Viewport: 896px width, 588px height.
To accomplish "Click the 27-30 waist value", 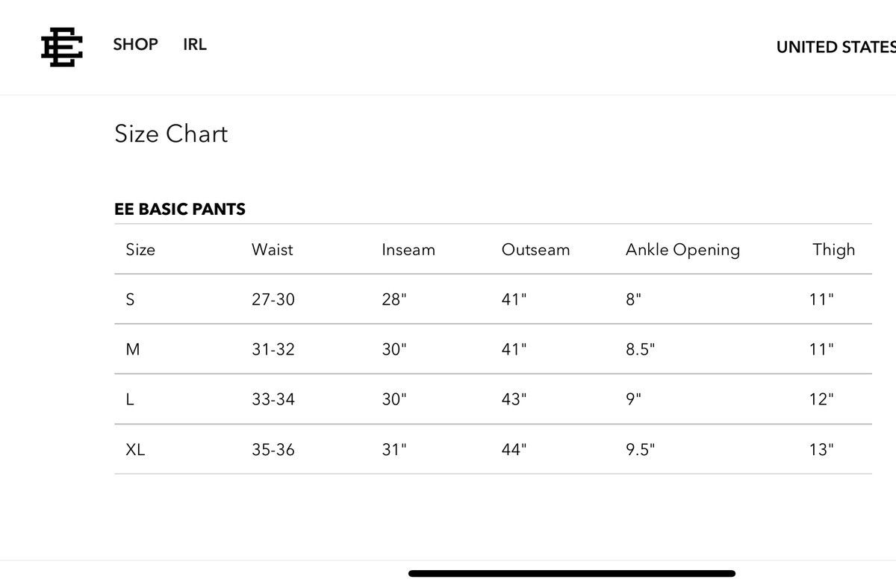I will pyautogui.click(x=273, y=299).
